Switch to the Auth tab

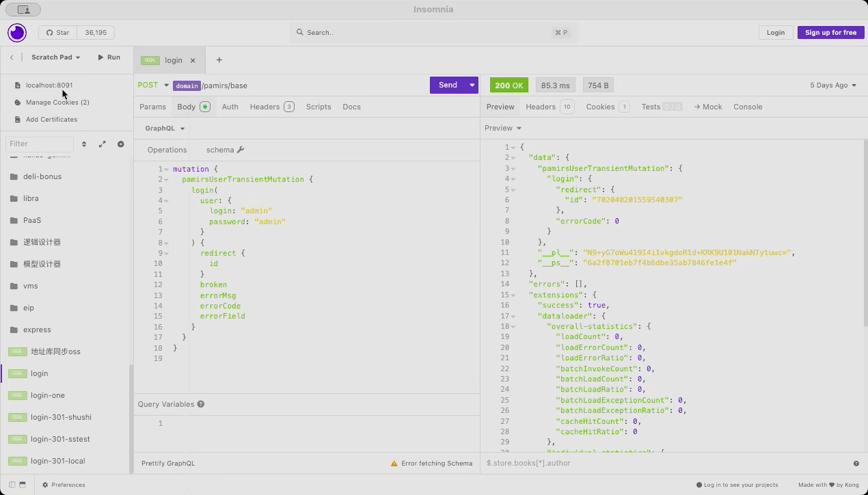pos(230,107)
